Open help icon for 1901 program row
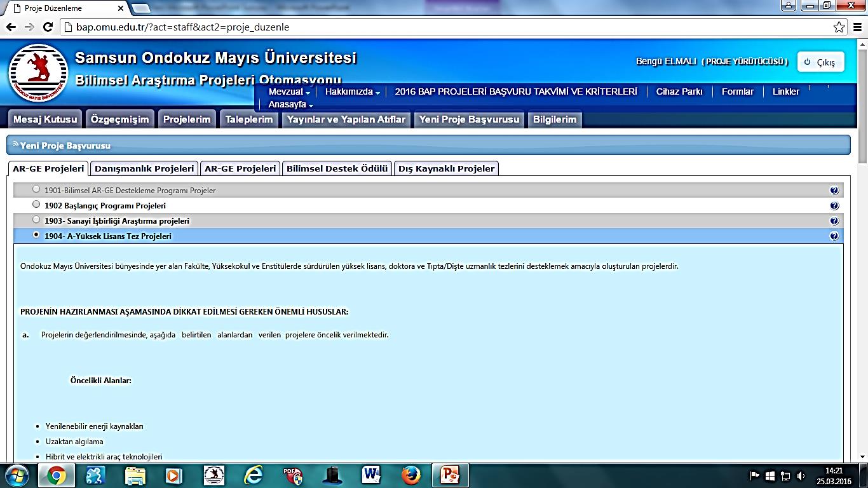This screenshot has width=868, height=488. [x=834, y=191]
